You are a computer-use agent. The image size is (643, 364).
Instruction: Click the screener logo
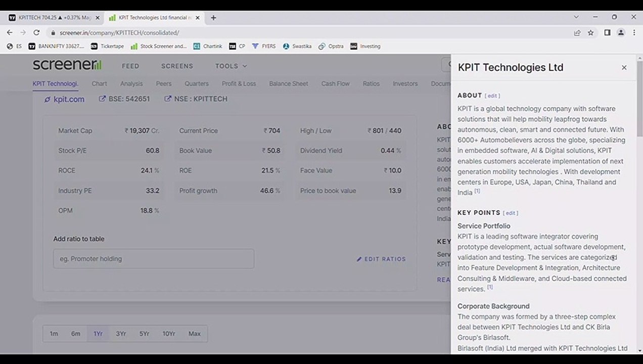(x=67, y=65)
